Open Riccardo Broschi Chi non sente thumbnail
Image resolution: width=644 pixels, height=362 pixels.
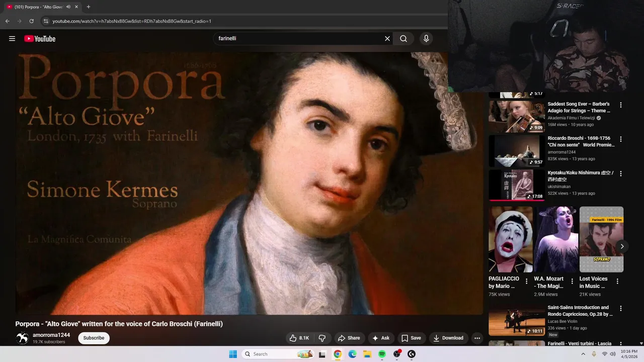517,151
